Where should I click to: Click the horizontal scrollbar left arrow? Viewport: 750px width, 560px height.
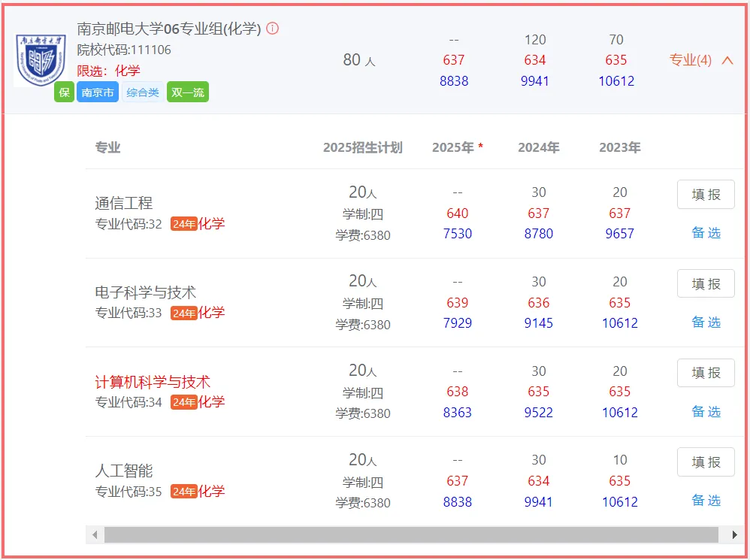click(95, 534)
